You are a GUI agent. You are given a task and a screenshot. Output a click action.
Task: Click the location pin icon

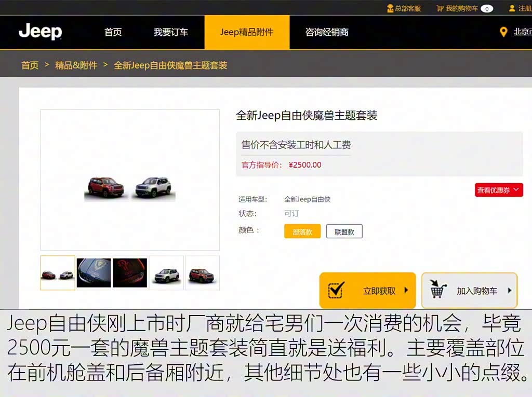pyautogui.click(x=503, y=32)
